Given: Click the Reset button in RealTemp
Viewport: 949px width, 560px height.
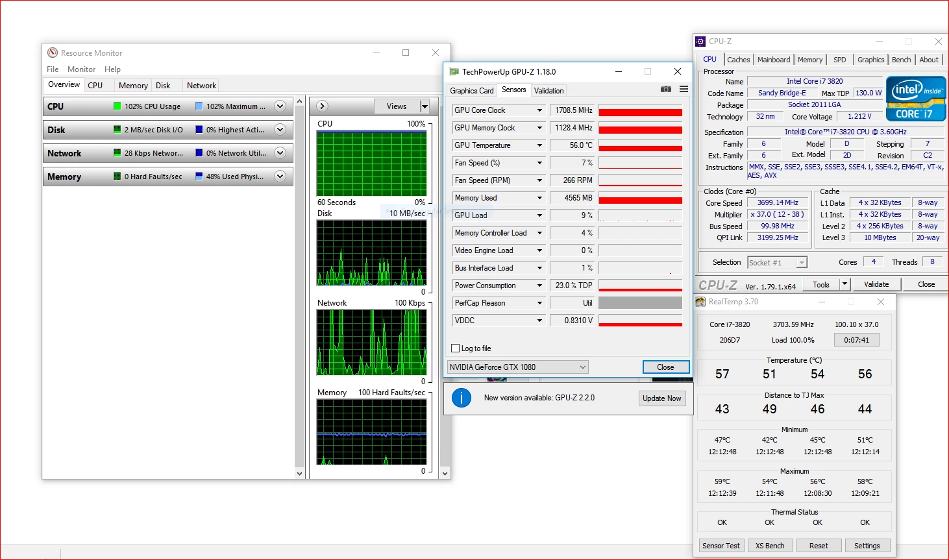Looking at the screenshot, I should click(819, 546).
